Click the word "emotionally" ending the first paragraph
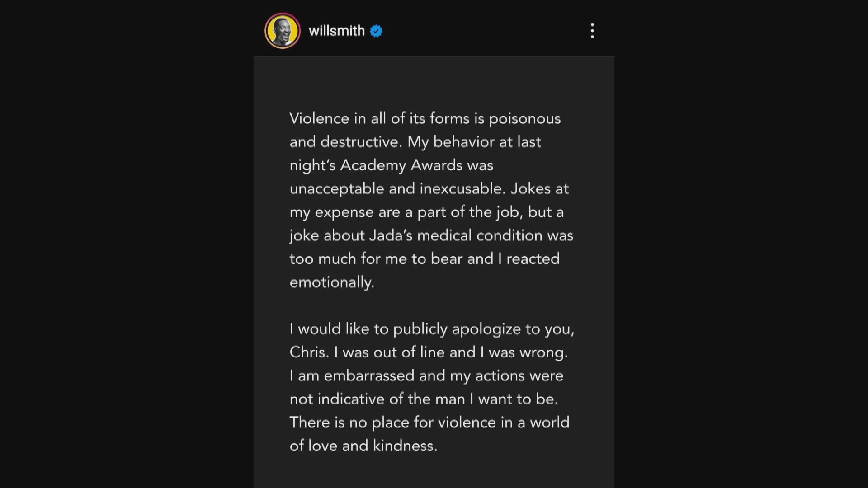Viewport: 868px width, 488px height. coord(331,282)
